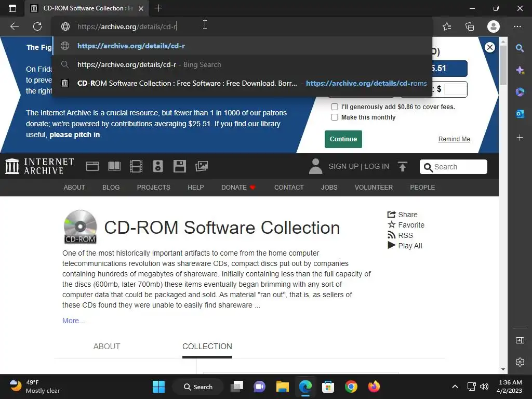
Task: Click Favorite for the collection
Action: [406, 225]
